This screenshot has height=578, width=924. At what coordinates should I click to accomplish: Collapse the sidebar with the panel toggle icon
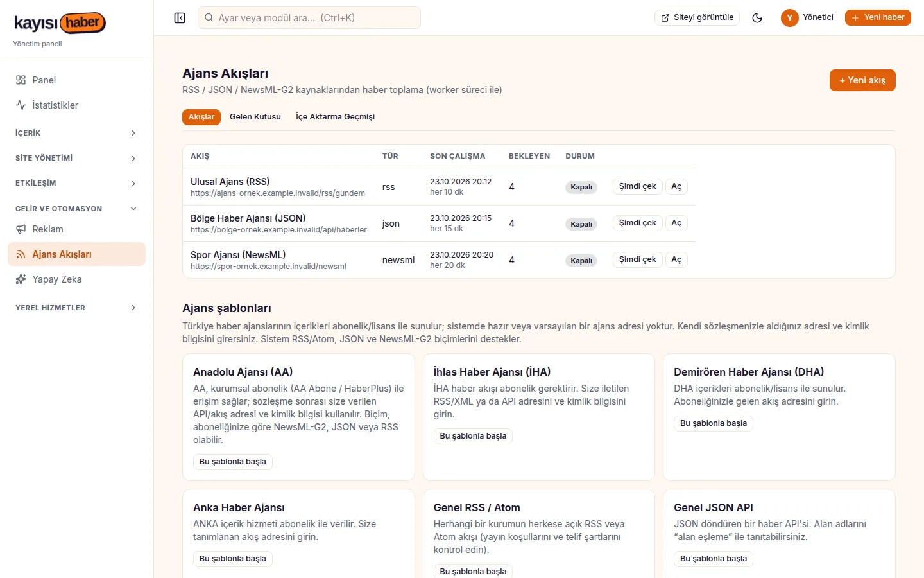(180, 18)
